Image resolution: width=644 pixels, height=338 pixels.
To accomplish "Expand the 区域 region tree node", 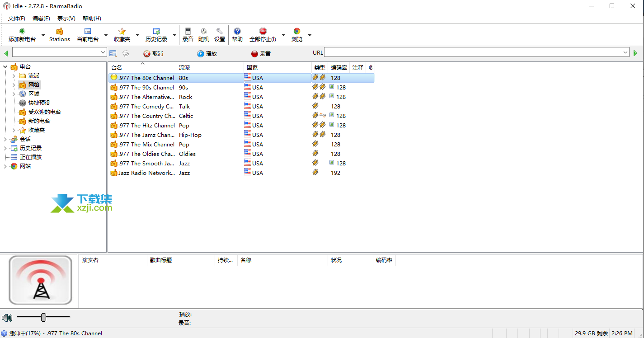I will click(x=14, y=94).
